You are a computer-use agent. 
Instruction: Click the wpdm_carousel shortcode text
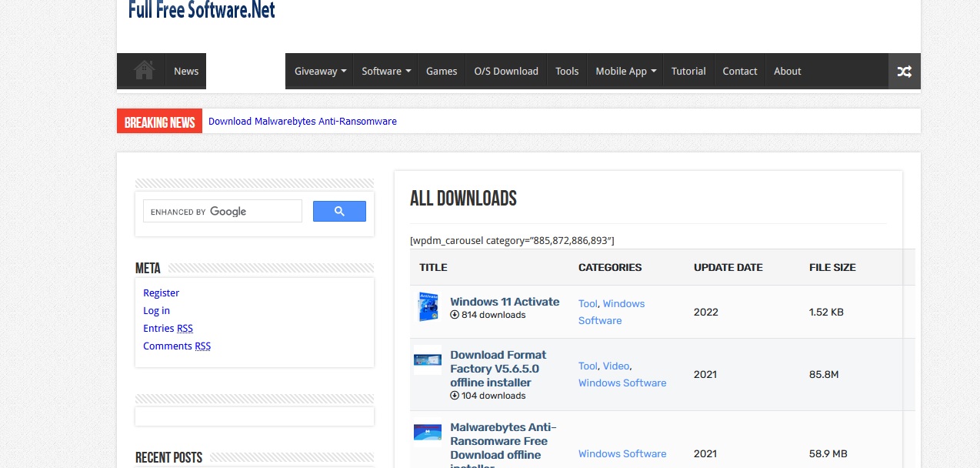(512, 240)
